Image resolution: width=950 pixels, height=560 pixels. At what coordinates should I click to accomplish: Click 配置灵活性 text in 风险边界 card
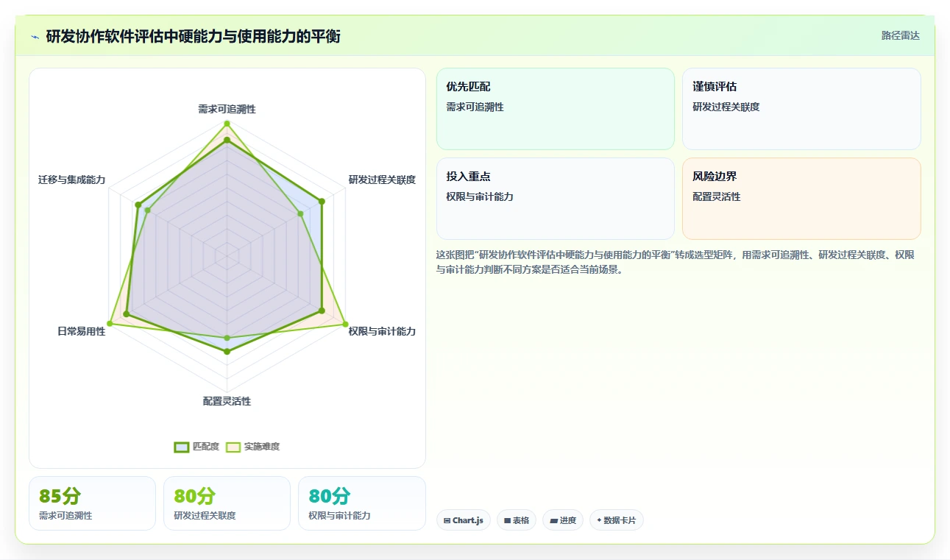[x=716, y=197]
